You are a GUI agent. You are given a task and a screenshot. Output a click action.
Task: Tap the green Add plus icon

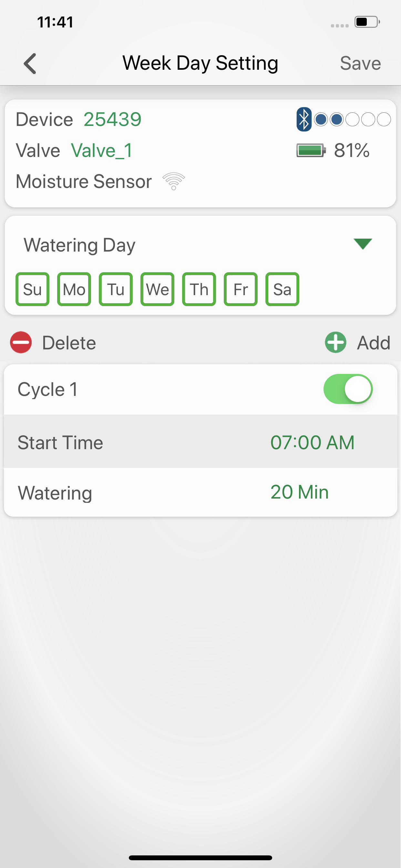coord(335,342)
